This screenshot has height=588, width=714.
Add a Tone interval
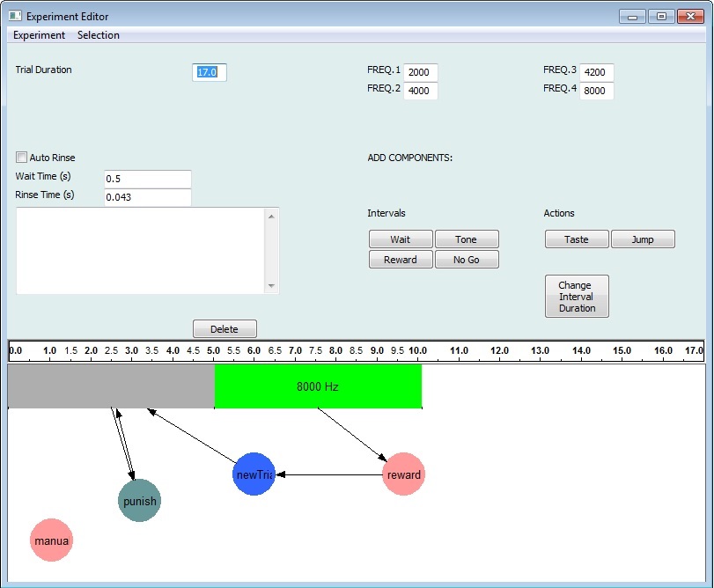pyautogui.click(x=467, y=239)
